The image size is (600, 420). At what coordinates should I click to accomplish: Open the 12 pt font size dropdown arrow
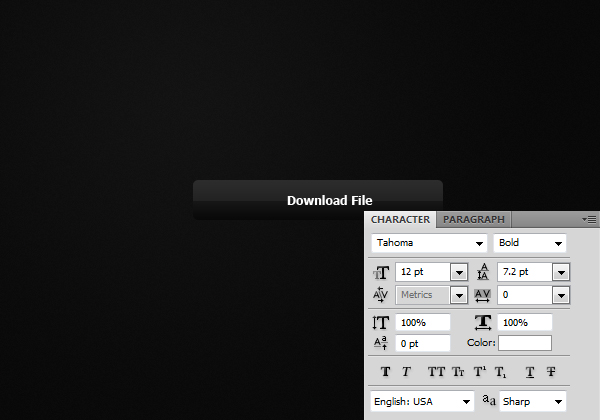click(x=459, y=273)
